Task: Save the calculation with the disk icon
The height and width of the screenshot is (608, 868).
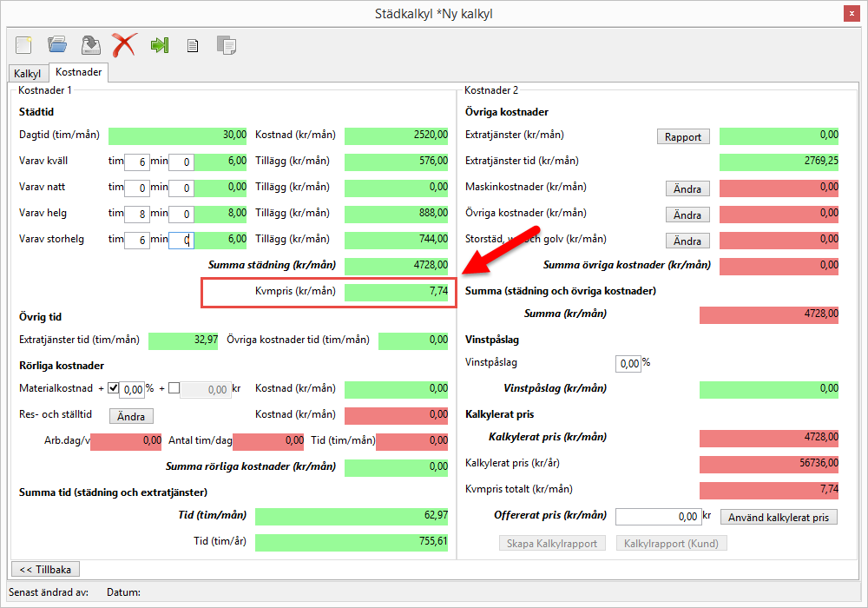Action: (x=89, y=45)
